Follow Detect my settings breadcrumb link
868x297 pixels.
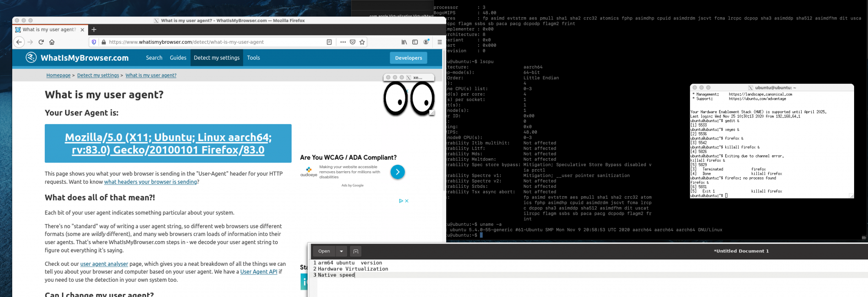pos(98,75)
